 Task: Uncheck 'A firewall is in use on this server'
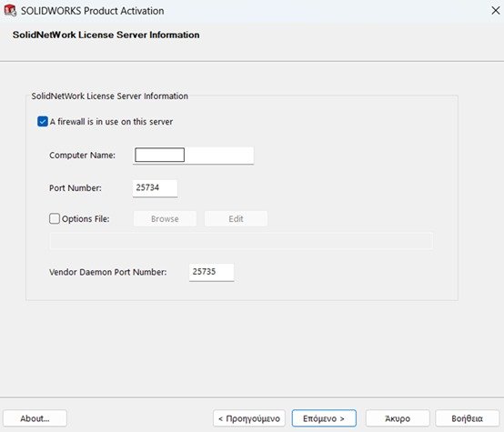coord(43,122)
